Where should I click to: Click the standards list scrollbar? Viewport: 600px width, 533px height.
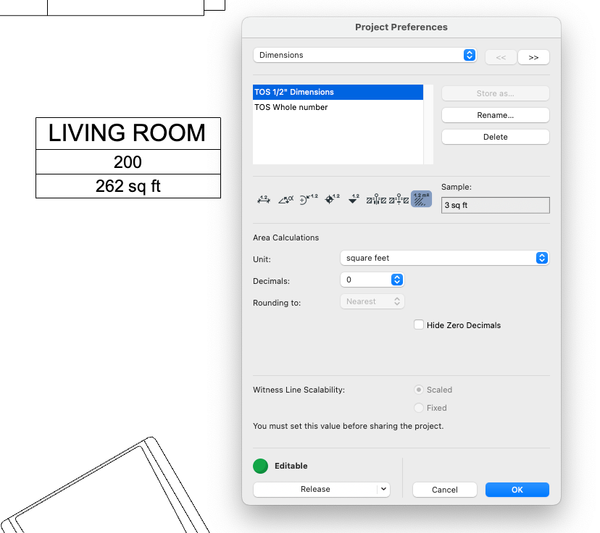(x=428, y=124)
